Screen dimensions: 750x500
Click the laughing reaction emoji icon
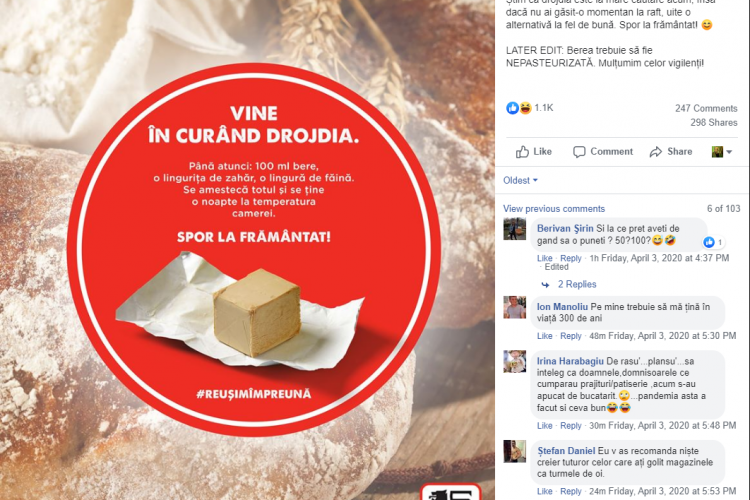(x=525, y=108)
